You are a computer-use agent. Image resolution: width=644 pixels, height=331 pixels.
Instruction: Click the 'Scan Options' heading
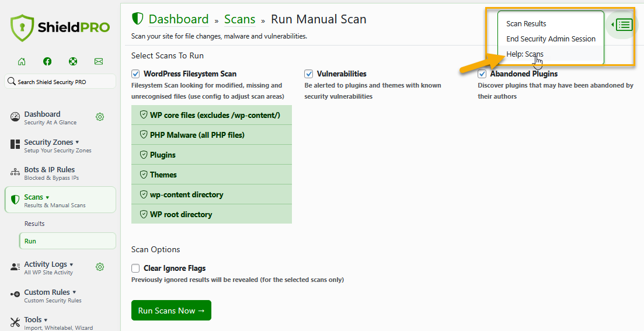pyautogui.click(x=156, y=250)
